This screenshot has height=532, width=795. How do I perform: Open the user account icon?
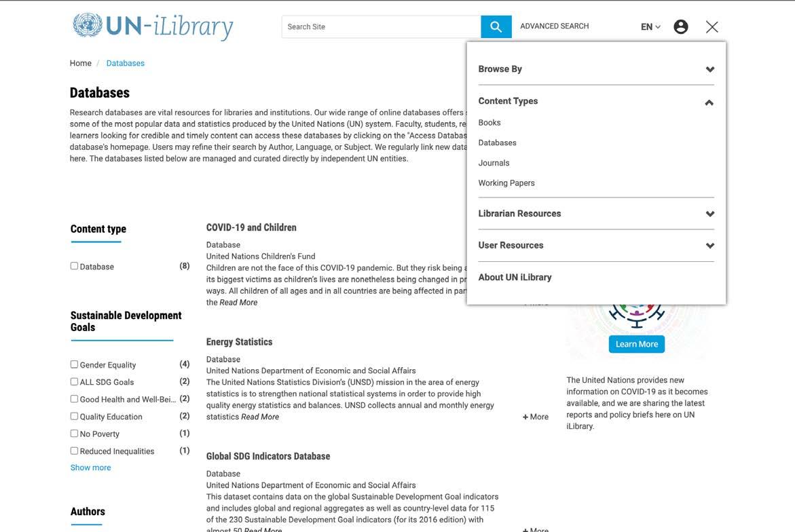(680, 26)
